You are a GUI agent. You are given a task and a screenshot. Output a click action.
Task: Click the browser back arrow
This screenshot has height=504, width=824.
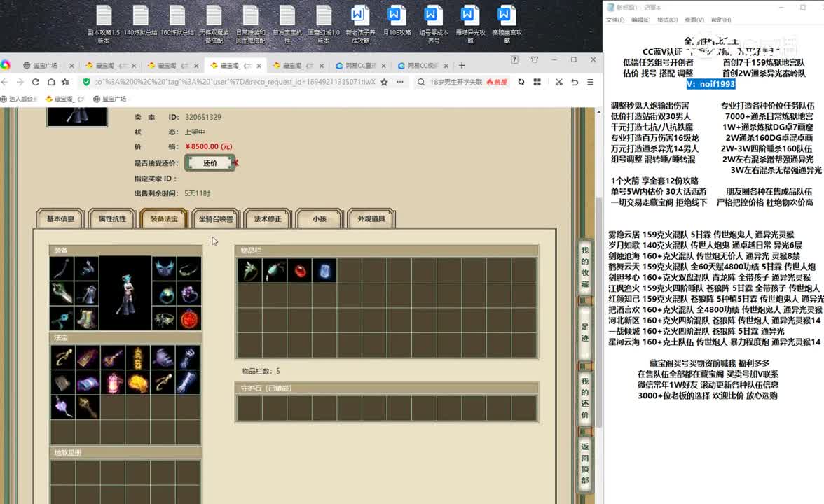click(5, 82)
